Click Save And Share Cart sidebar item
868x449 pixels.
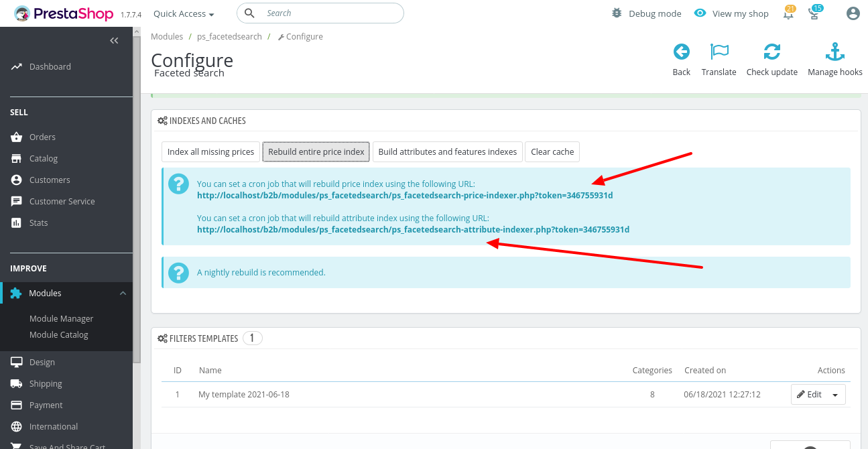67,446
